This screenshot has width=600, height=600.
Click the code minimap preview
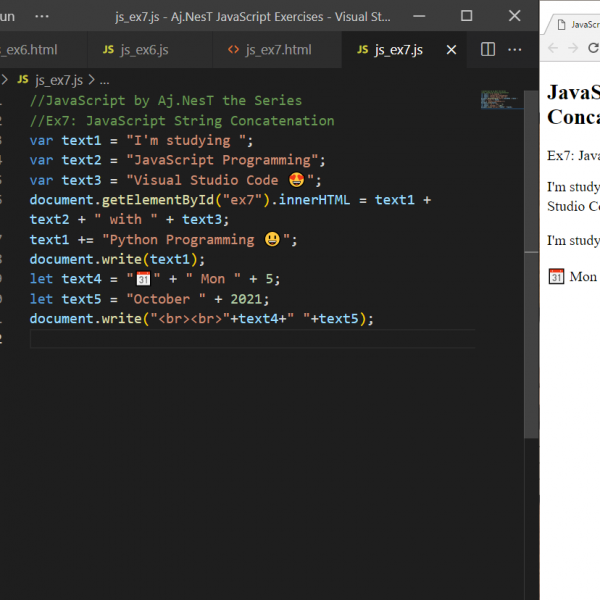pyautogui.click(x=495, y=100)
